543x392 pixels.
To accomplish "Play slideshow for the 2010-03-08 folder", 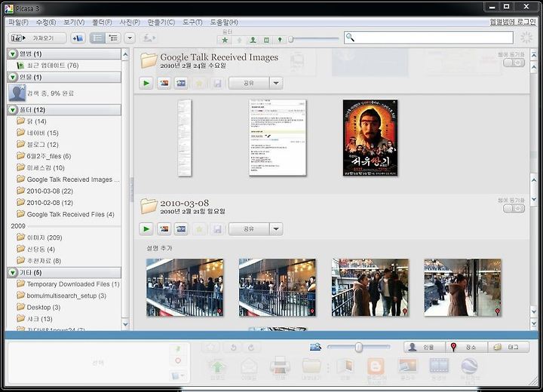I will [x=146, y=229].
